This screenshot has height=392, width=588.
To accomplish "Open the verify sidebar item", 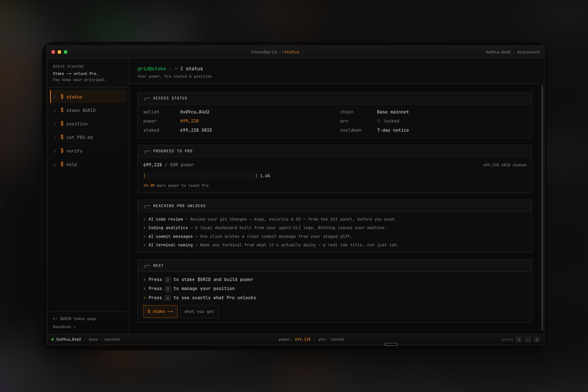I will (88, 151).
